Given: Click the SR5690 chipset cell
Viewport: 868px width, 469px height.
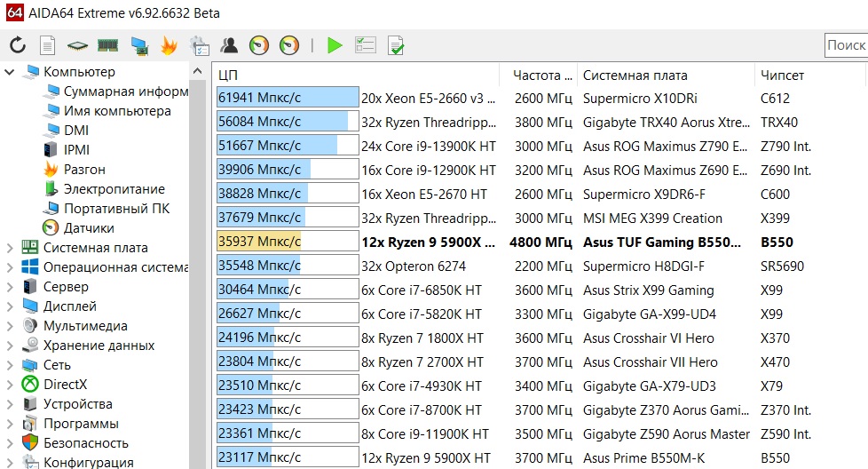Looking at the screenshot, I should point(782,266).
